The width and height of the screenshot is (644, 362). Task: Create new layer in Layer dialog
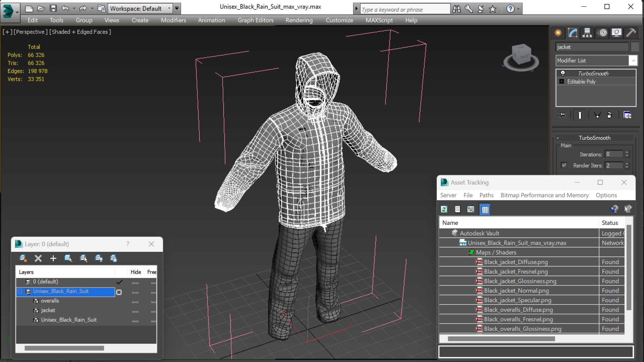(x=23, y=258)
